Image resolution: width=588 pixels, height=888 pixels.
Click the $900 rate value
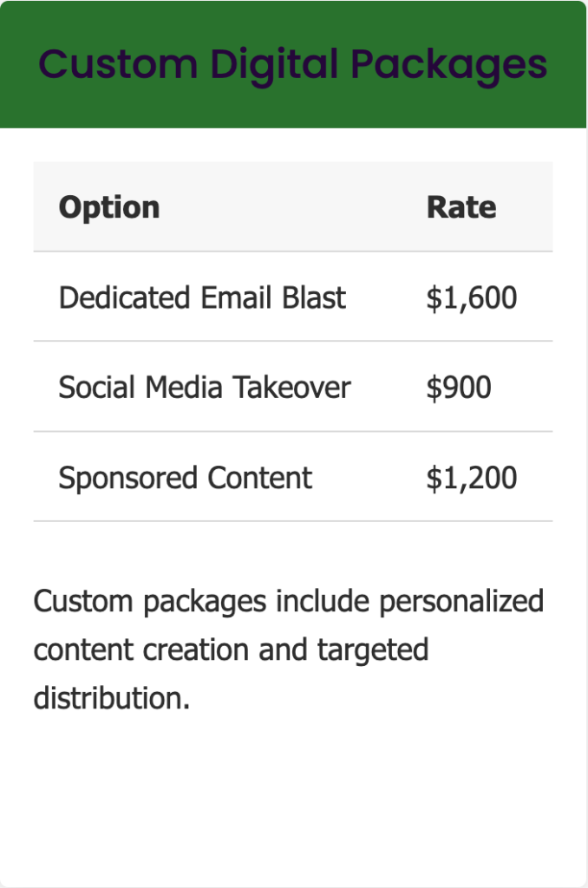click(x=458, y=388)
